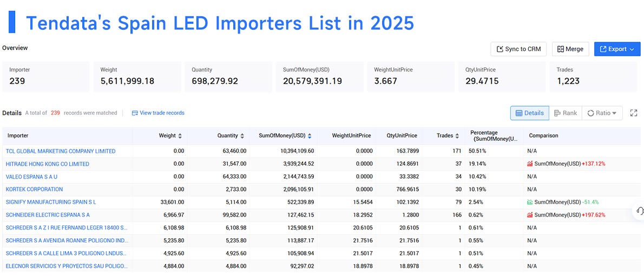Click the Merge button

[570, 49]
